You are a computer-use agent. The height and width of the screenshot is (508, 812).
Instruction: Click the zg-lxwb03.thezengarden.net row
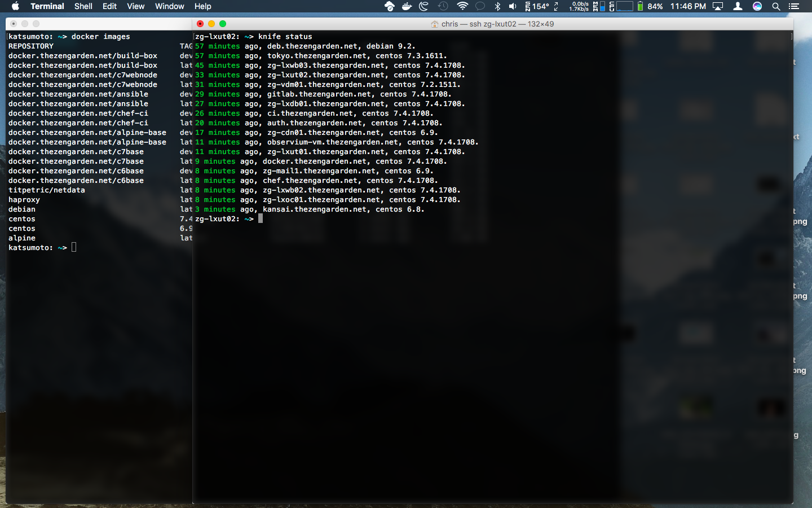330,65
